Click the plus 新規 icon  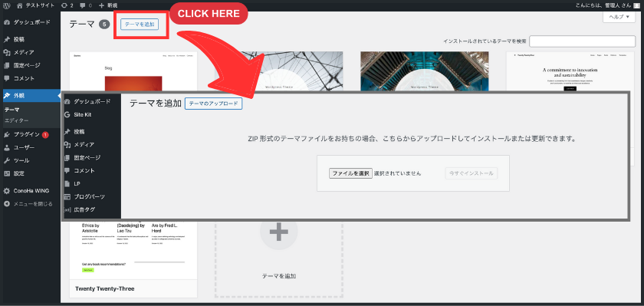[x=102, y=5]
